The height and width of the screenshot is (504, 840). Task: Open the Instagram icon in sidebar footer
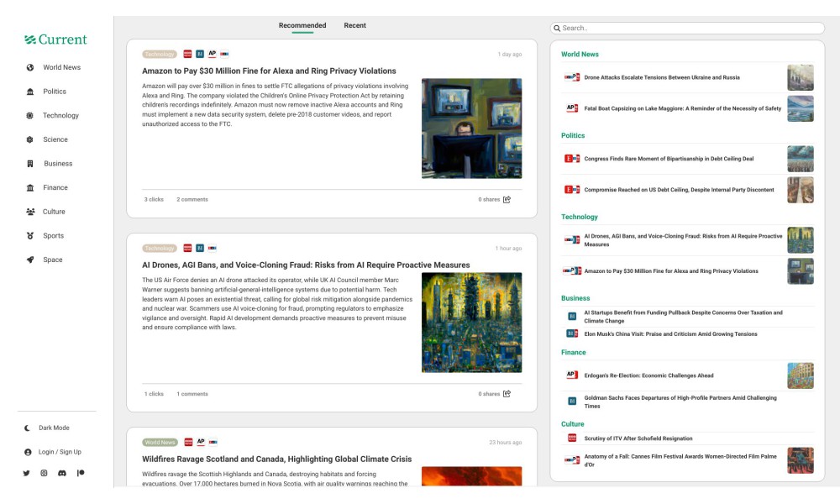pos(44,473)
